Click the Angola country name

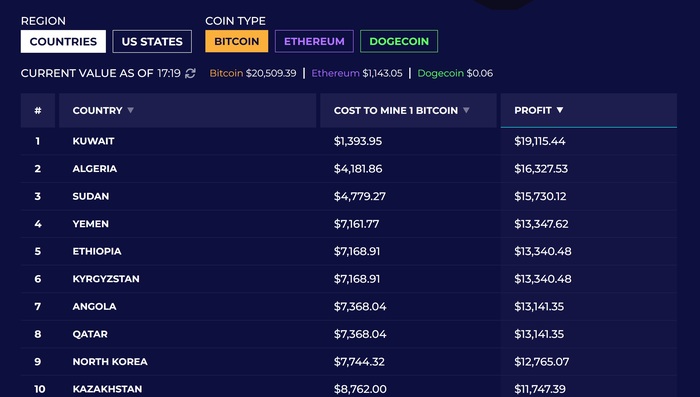[x=94, y=307]
